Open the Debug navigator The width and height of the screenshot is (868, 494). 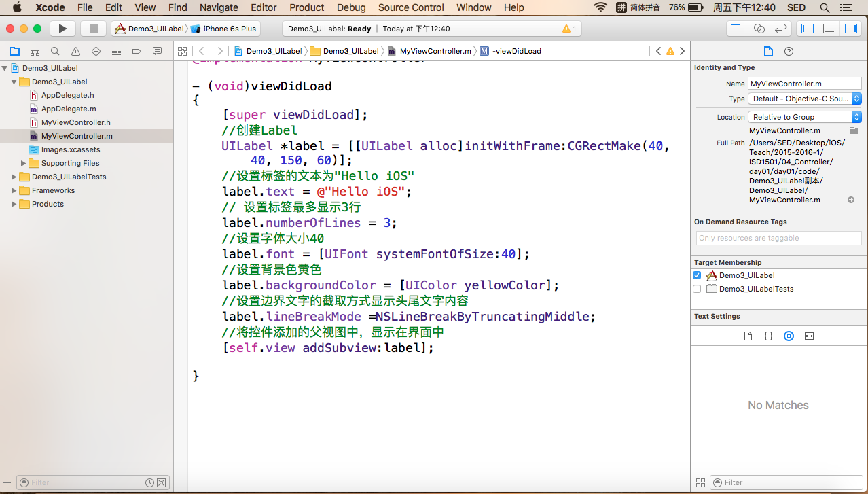point(116,51)
